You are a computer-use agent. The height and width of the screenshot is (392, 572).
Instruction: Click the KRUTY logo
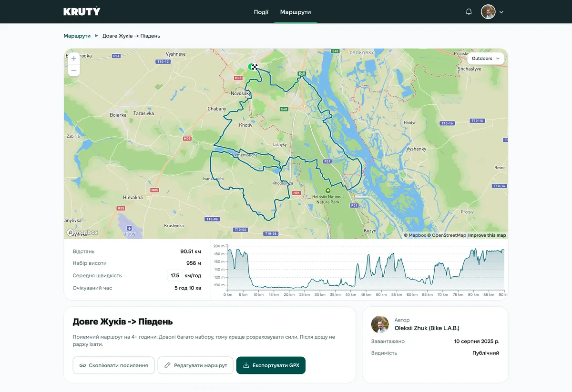tap(82, 11)
